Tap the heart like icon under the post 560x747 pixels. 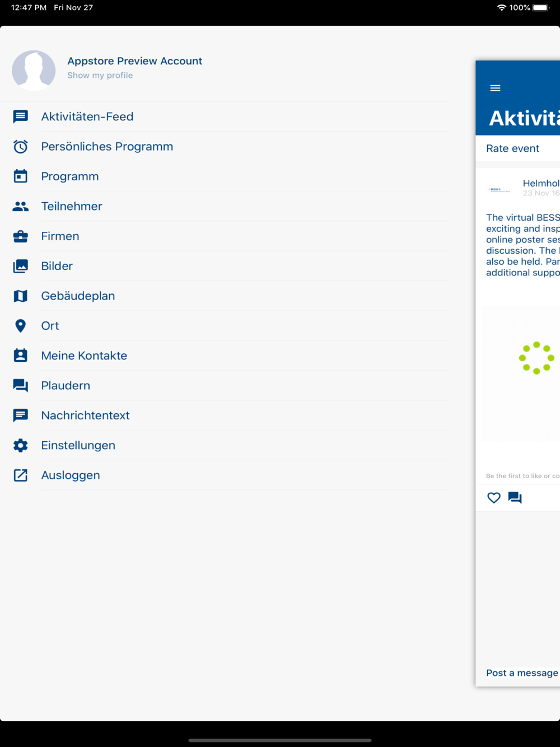point(494,498)
